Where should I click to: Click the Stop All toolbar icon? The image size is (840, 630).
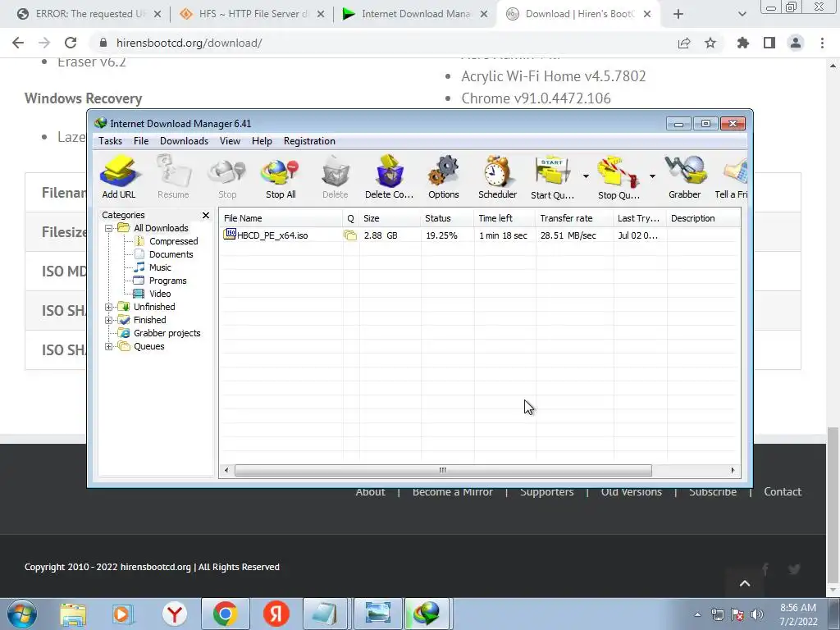[281, 177]
